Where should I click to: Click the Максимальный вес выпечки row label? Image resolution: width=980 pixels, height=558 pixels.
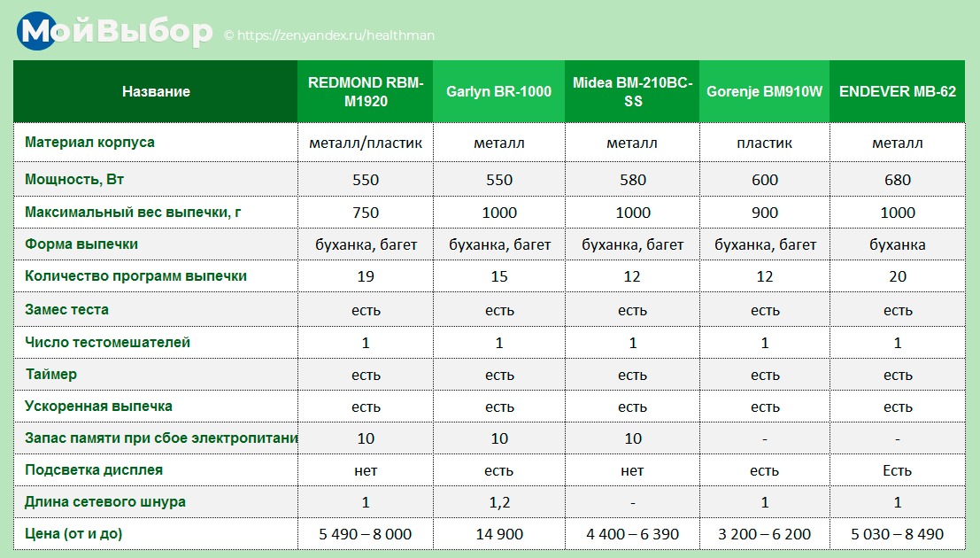[133, 212]
